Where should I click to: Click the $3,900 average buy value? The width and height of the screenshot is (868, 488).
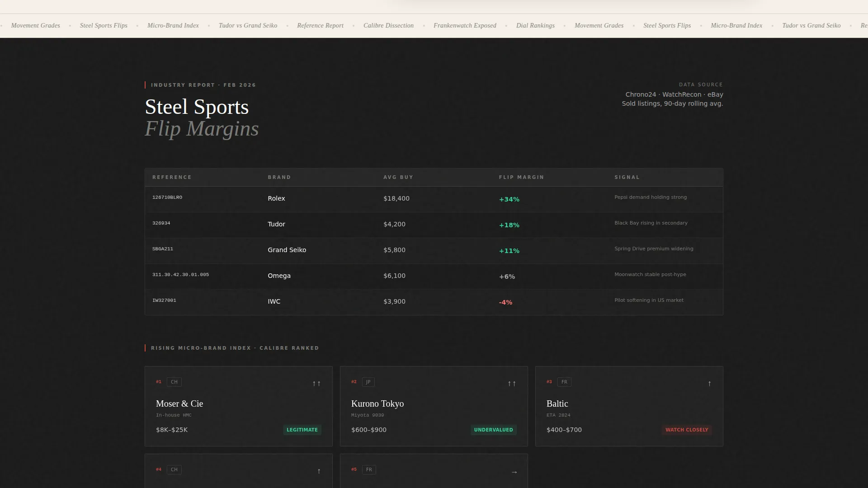(394, 301)
